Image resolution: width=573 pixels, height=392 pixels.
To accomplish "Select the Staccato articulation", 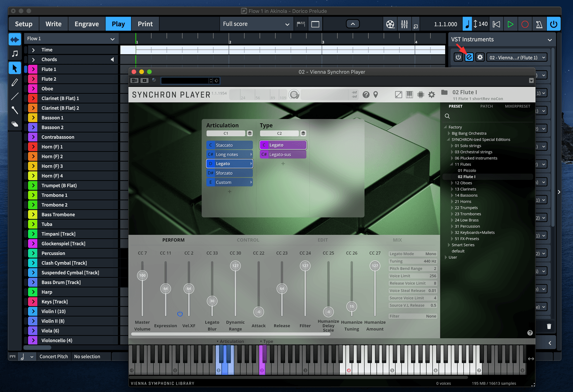I will [x=230, y=145].
